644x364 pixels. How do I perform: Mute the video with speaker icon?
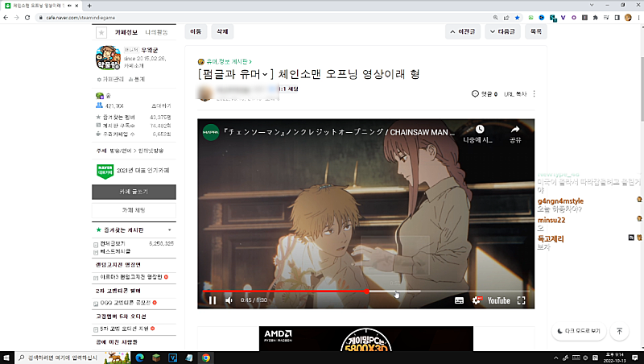point(229,300)
